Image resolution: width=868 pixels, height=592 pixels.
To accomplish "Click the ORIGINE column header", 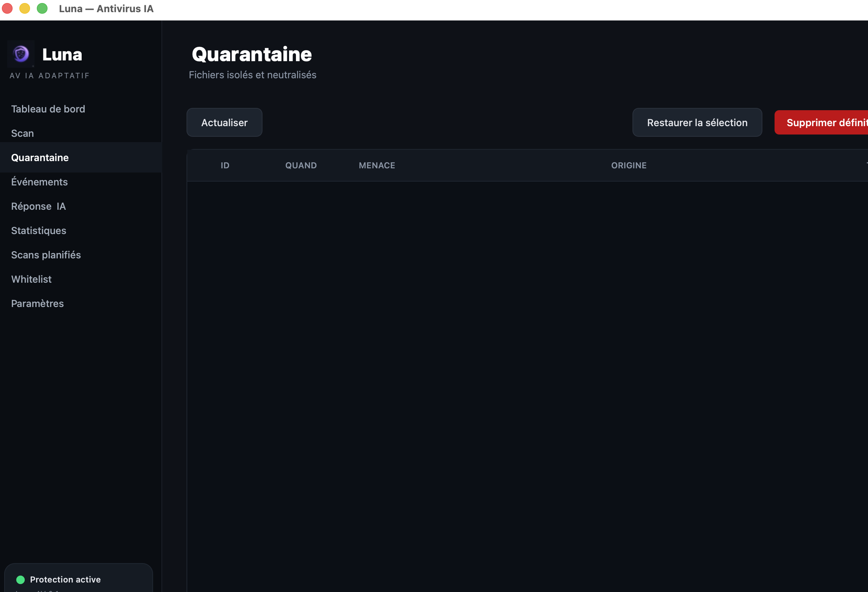I will pos(629,165).
